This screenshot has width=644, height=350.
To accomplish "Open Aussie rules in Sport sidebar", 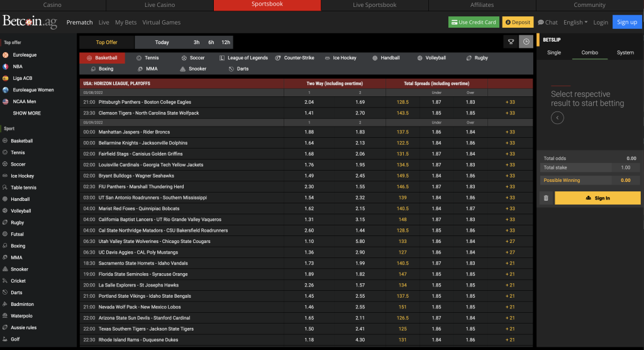I will 23,328.
